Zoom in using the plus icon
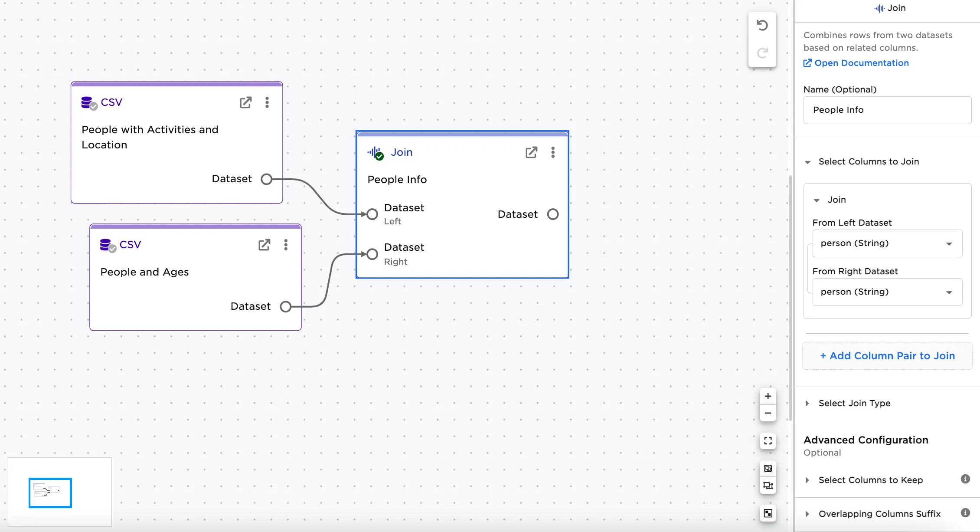 (768, 396)
